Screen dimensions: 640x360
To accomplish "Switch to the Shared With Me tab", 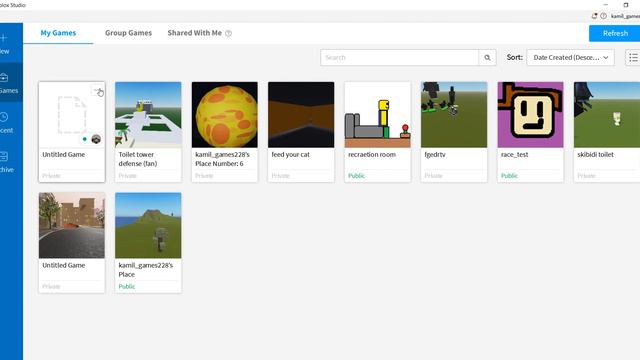I will [x=194, y=33].
